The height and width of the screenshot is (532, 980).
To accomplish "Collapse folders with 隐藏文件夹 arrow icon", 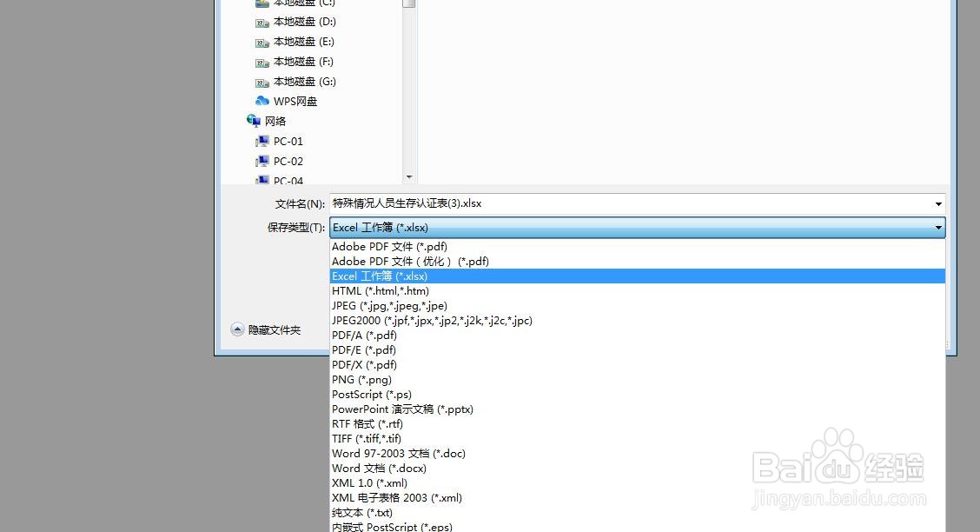I will [x=237, y=329].
